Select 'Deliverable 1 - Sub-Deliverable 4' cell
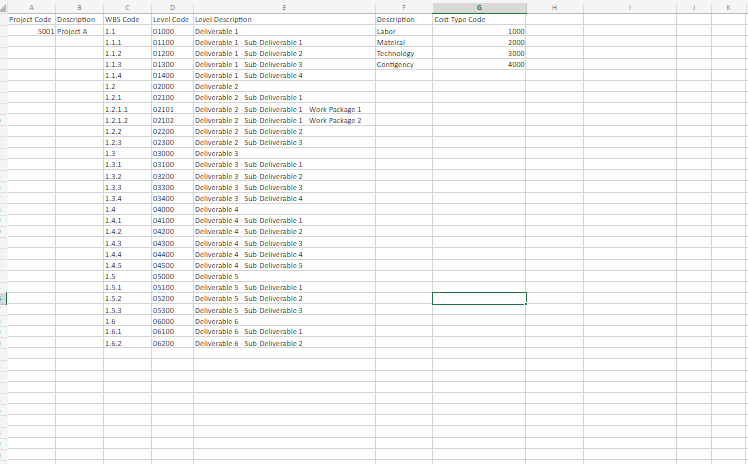This screenshot has height=464, width=748. click(284, 75)
